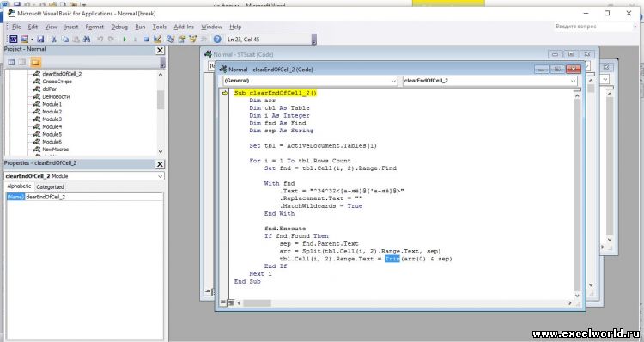Open the Debug menu

119,27
